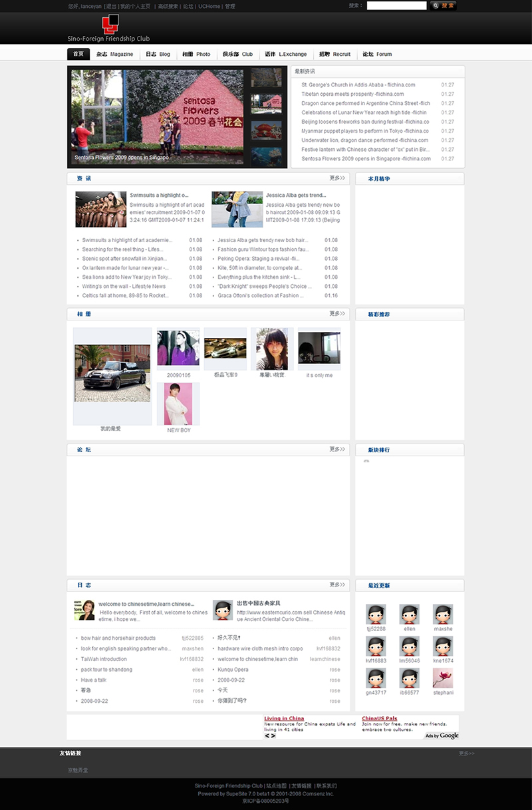This screenshot has width=532, height=810.
Task: Open ib66577's avatar in recent updates
Action: tap(409, 678)
